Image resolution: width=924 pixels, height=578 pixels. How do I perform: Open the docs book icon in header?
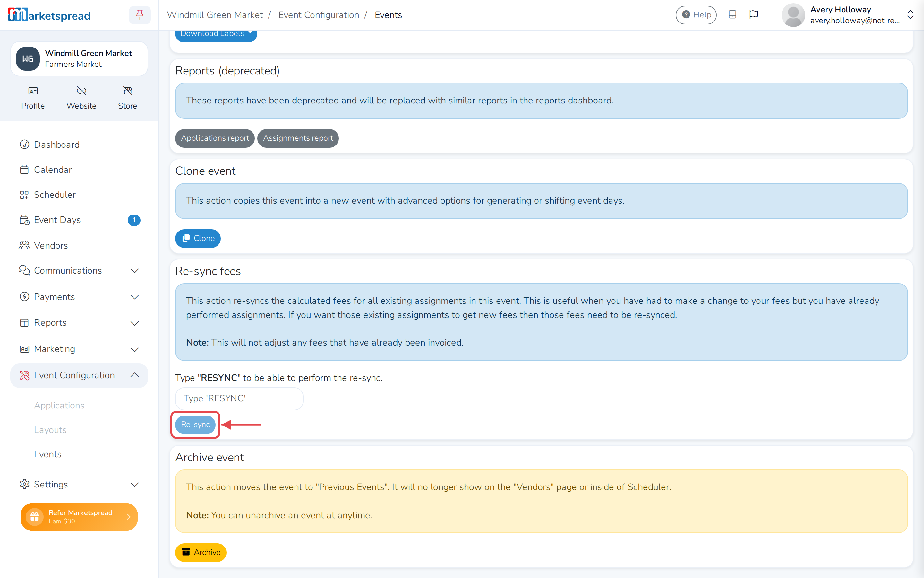(x=732, y=14)
